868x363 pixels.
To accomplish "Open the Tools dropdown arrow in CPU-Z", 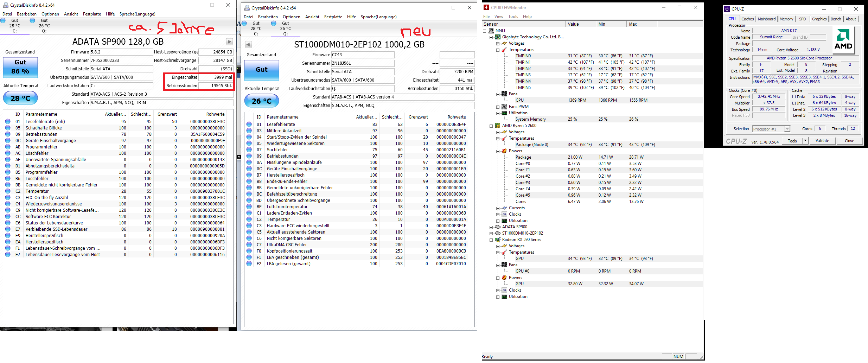I will point(805,141).
